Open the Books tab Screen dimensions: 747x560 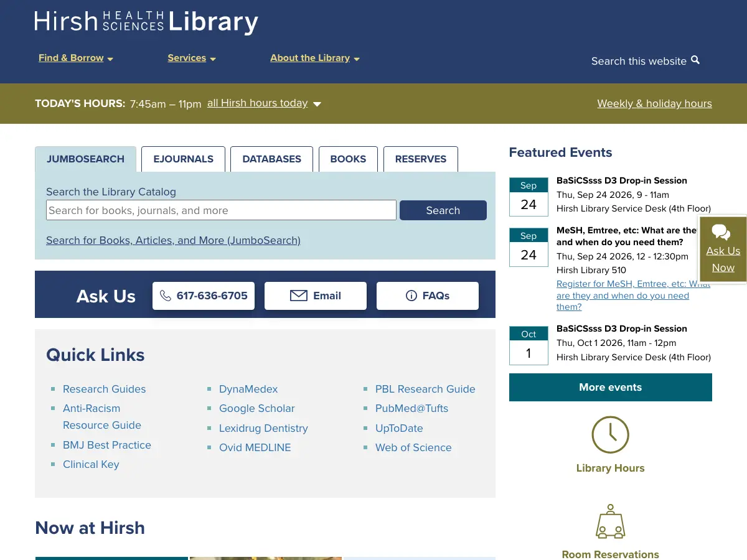click(348, 159)
